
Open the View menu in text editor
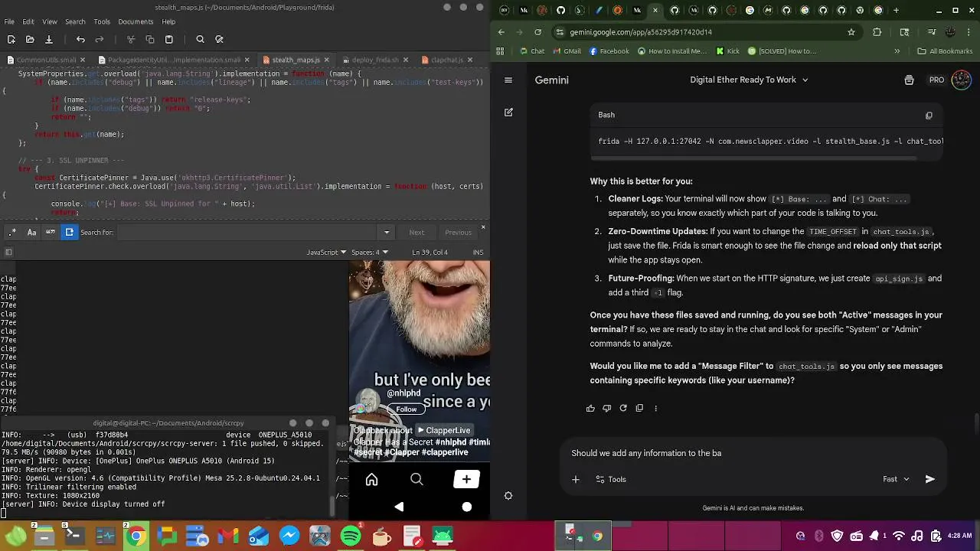pos(50,21)
